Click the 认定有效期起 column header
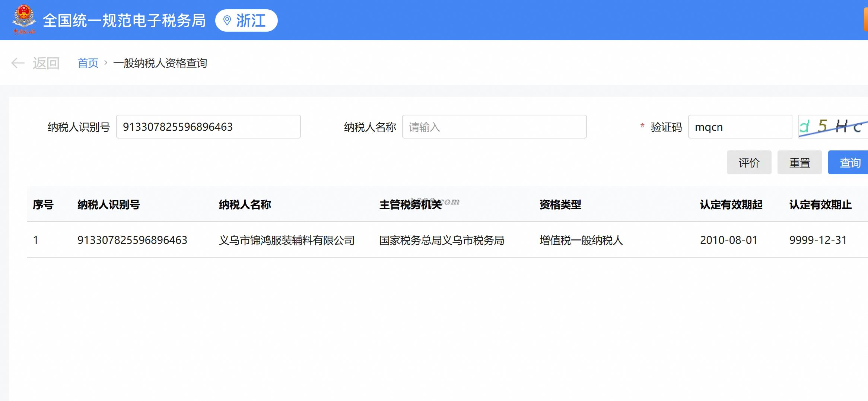This screenshot has width=868, height=401. 731,204
